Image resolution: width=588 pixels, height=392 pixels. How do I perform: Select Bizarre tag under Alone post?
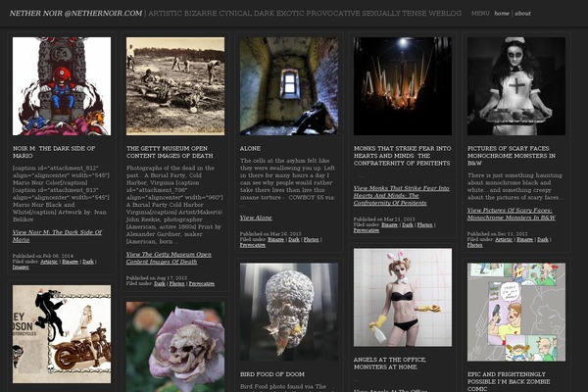coord(276,240)
